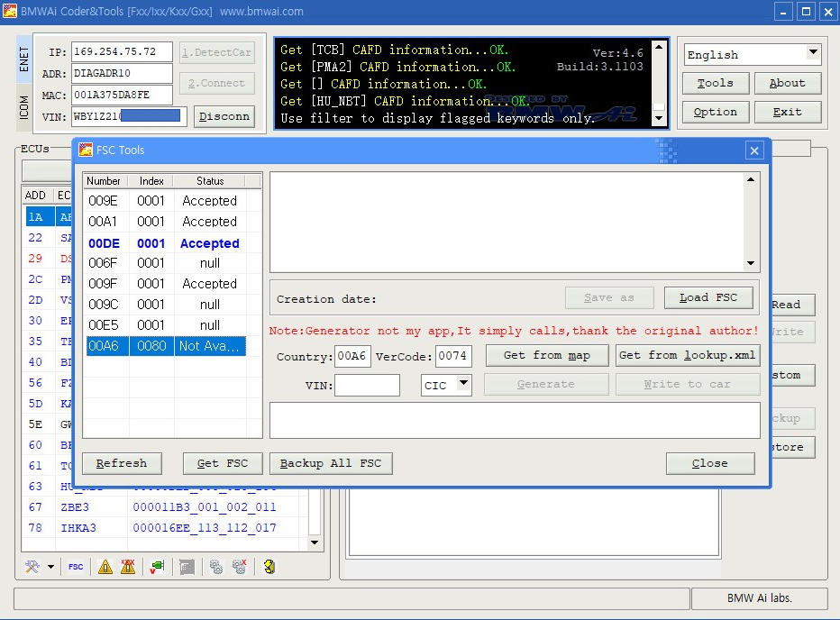Image resolution: width=840 pixels, height=620 pixels.
Task: Select highlighted FSC row 00A6
Action: pos(166,346)
